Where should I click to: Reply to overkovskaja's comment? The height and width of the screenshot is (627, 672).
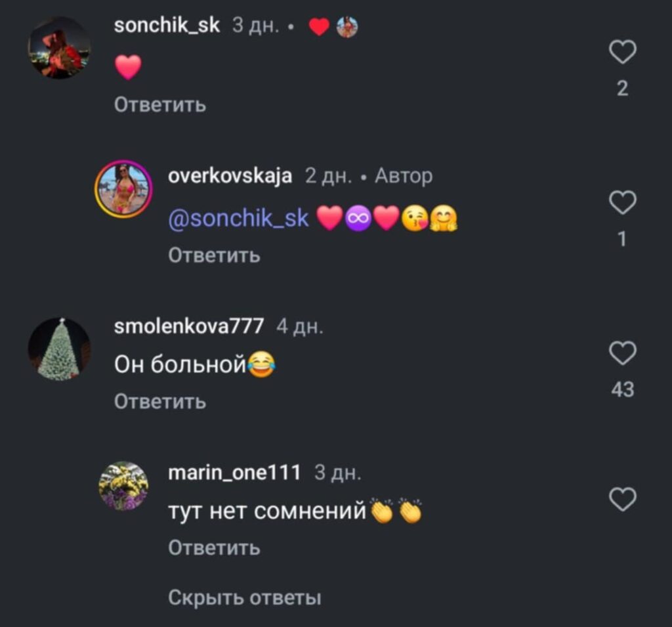214,255
